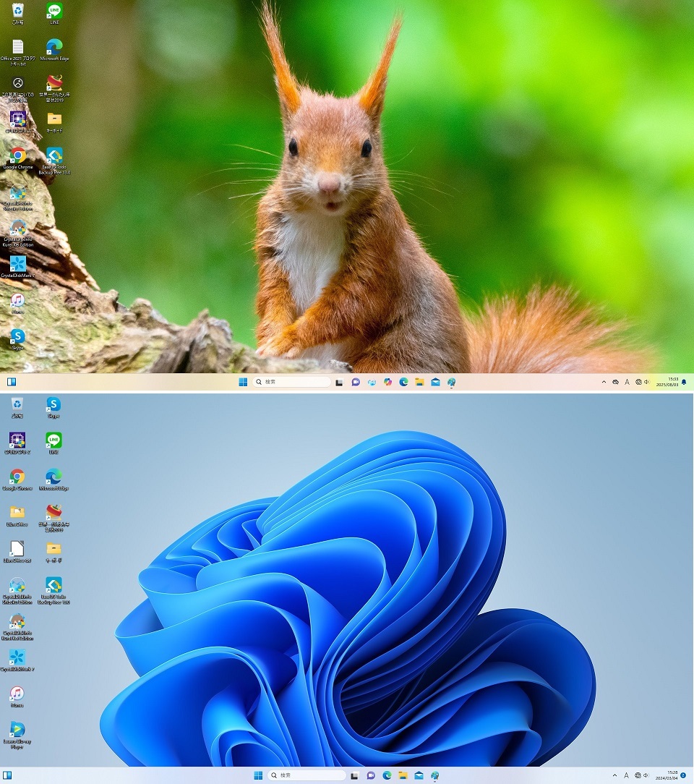Open CrystalDiskMark 7 on blue bloom desktop
The height and width of the screenshot is (784, 694).
coord(17,660)
